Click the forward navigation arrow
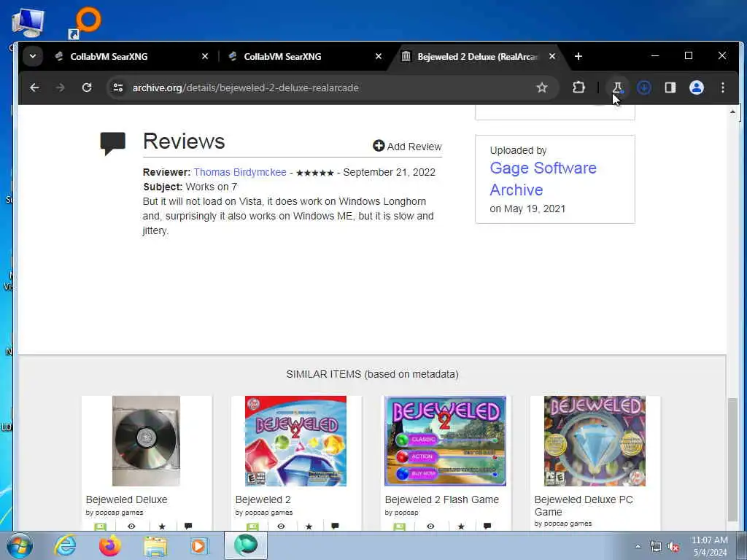The image size is (747, 560). click(x=60, y=87)
